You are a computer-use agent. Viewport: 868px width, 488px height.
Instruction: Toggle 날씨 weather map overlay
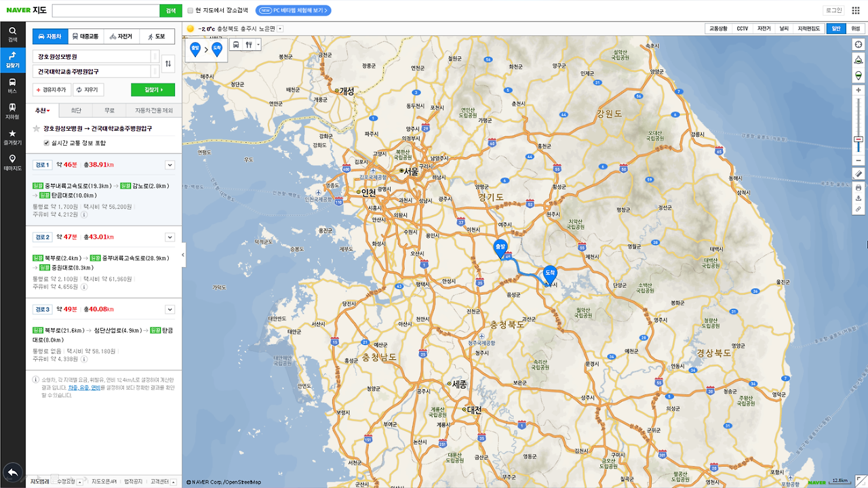coord(784,28)
